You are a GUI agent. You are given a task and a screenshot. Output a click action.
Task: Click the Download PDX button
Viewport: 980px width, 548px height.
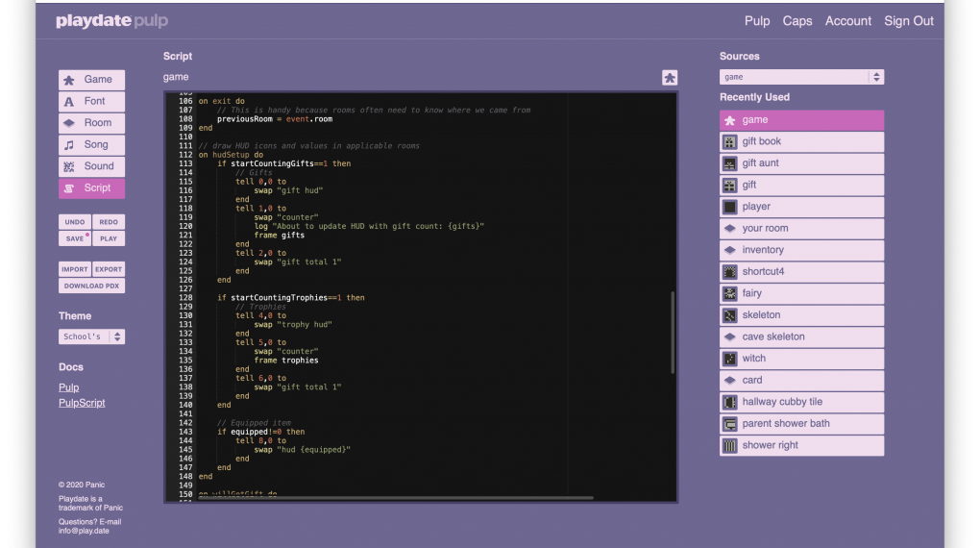[x=91, y=286]
